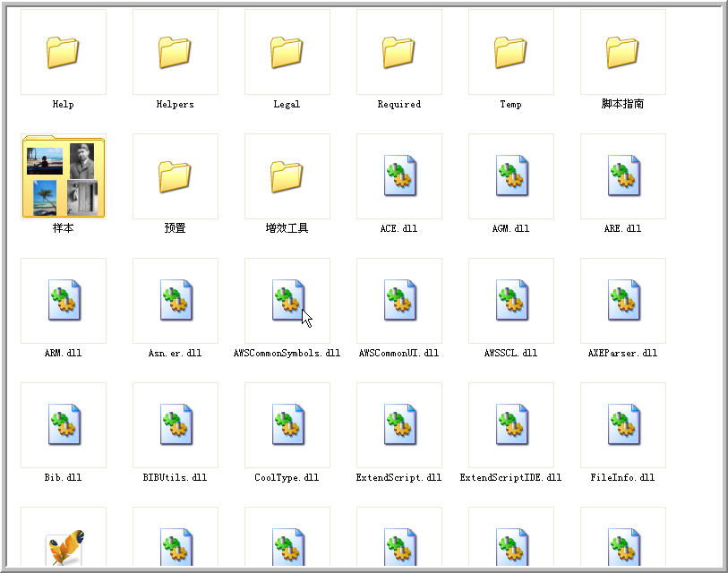This screenshot has height=573, width=728.
Task: Open the 样本 picture folder thumbnail
Action: (x=64, y=176)
